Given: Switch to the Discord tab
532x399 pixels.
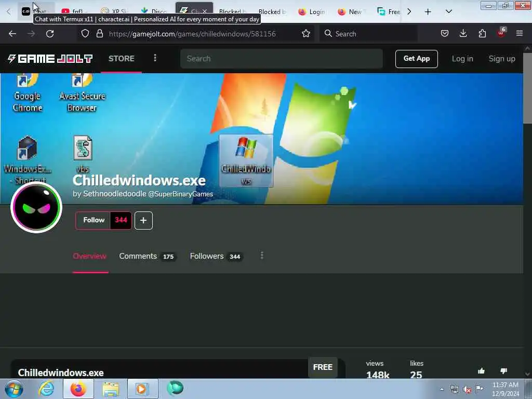Looking at the screenshot, I should (x=153, y=10).
